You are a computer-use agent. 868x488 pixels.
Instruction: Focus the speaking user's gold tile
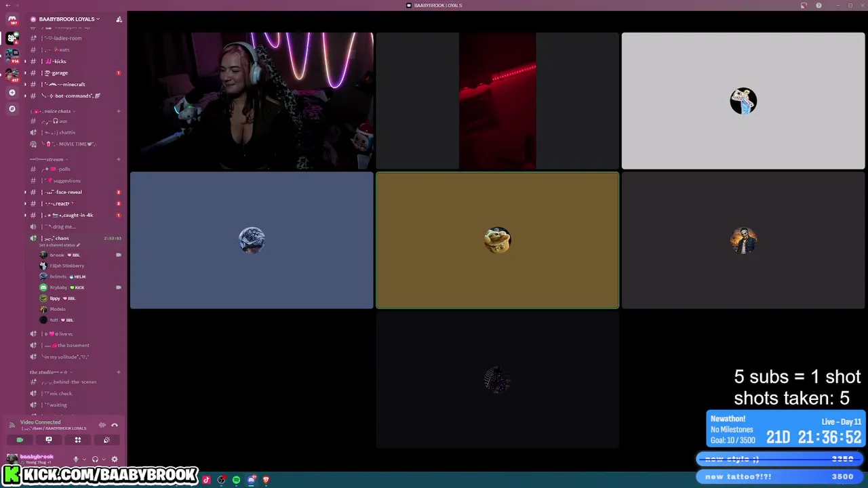[497, 240]
